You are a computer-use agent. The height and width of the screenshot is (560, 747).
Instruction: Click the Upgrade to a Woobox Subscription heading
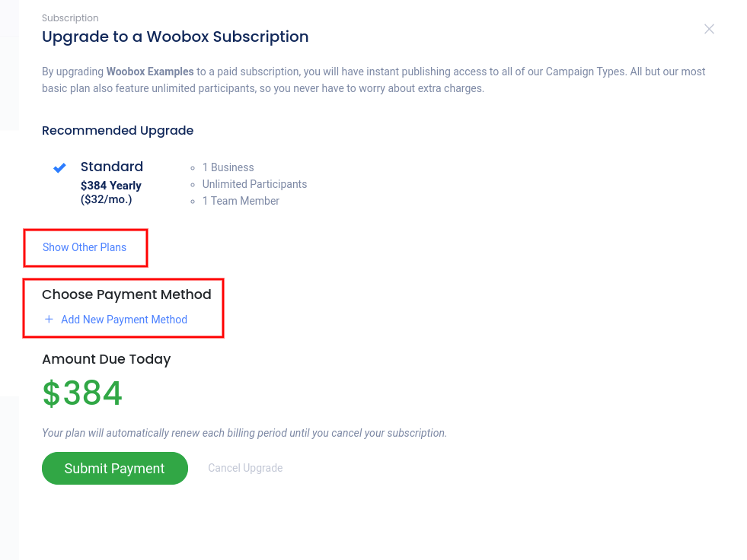tap(175, 37)
